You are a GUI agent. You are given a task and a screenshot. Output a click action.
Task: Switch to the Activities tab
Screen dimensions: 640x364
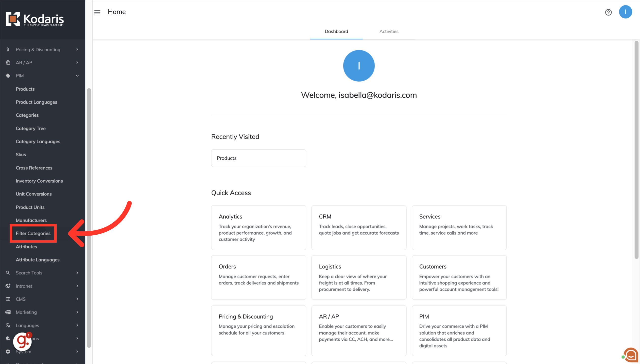point(389,32)
